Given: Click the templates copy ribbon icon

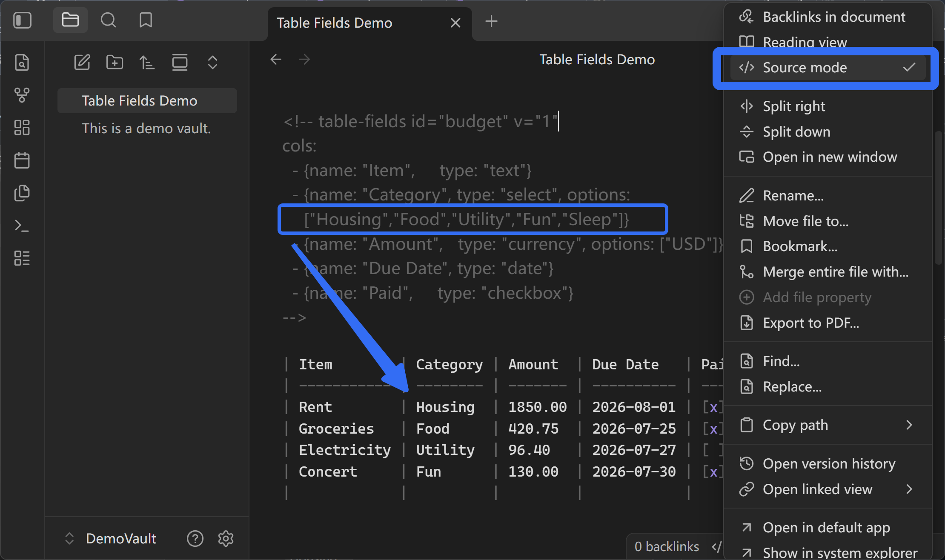Looking at the screenshot, I should 22,193.
